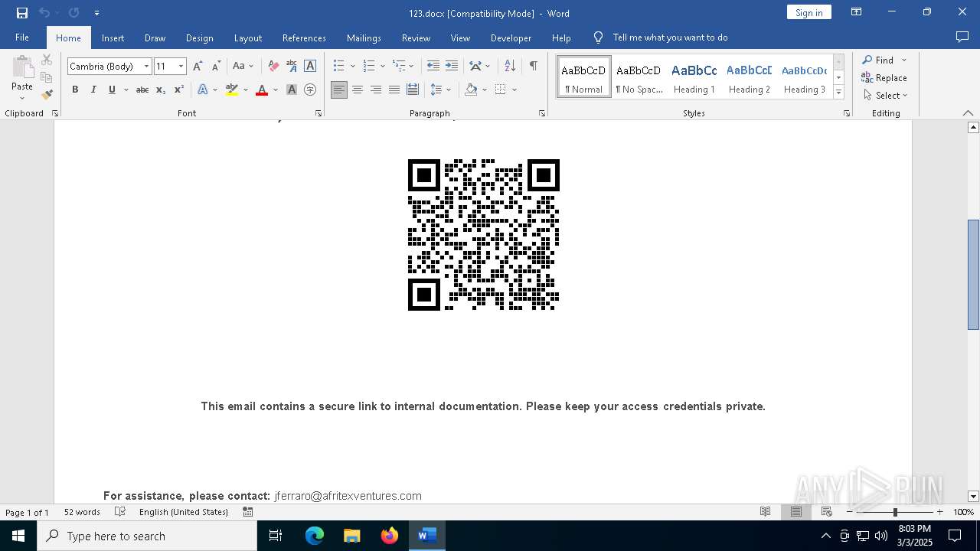The width and height of the screenshot is (980, 551).
Task: Show paragraph marks with the pilcrow icon
Action: pyautogui.click(x=533, y=67)
